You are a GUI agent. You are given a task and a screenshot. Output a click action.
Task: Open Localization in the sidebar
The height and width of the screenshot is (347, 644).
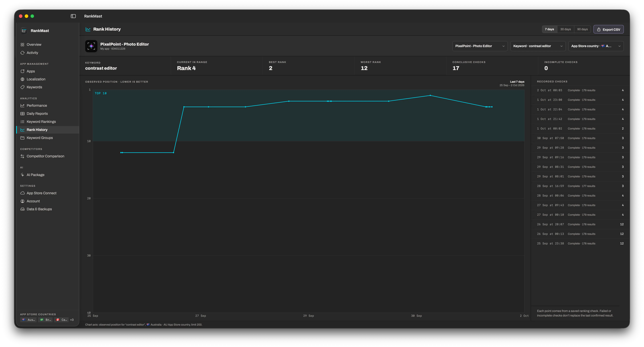48,79
